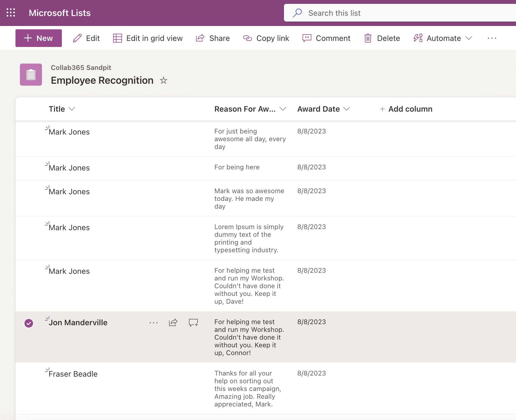Share Jon Manderville's item via row share icon
Viewport: 516px width, 420px height.
pyautogui.click(x=173, y=322)
